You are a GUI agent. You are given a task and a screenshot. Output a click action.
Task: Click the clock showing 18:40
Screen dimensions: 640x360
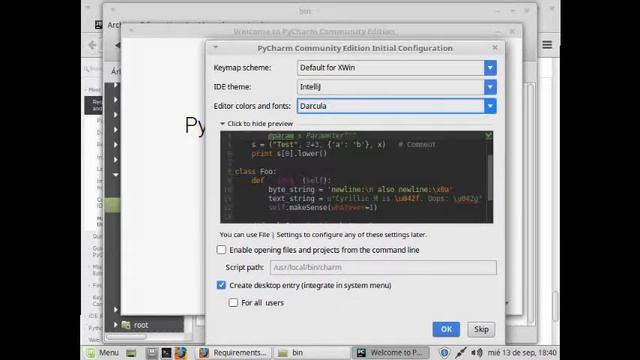(x=522, y=353)
